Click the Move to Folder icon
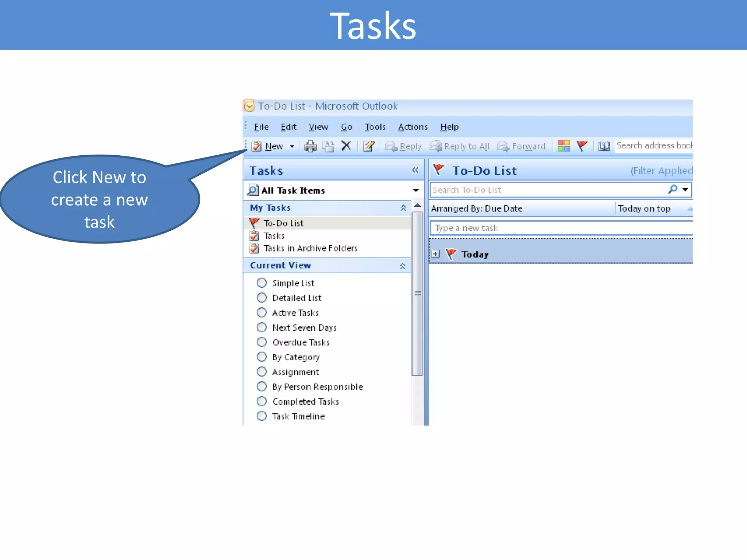747x560 pixels. coord(328,146)
